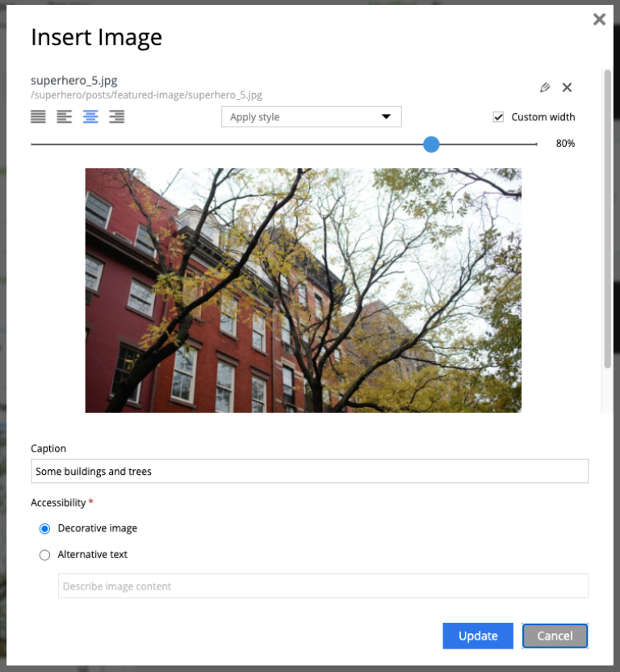Click the Describe image content field
The width and height of the screenshot is (620, 672).
point(324,586)
